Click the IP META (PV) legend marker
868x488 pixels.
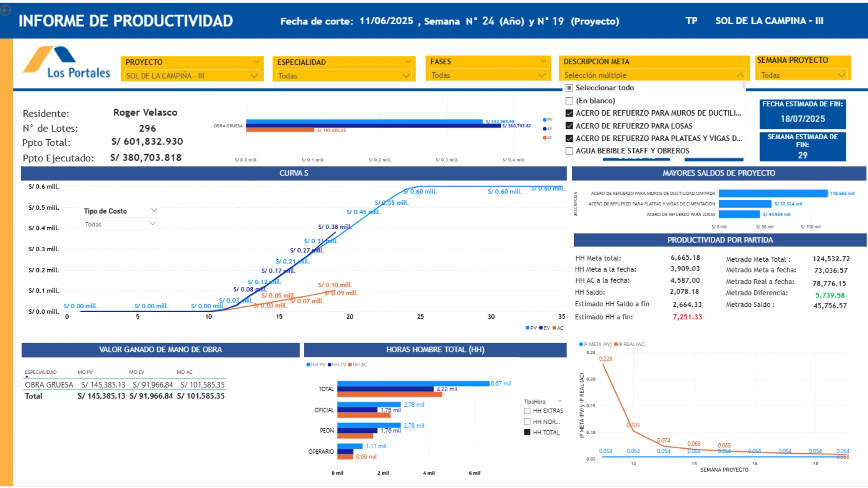(581, 344)
